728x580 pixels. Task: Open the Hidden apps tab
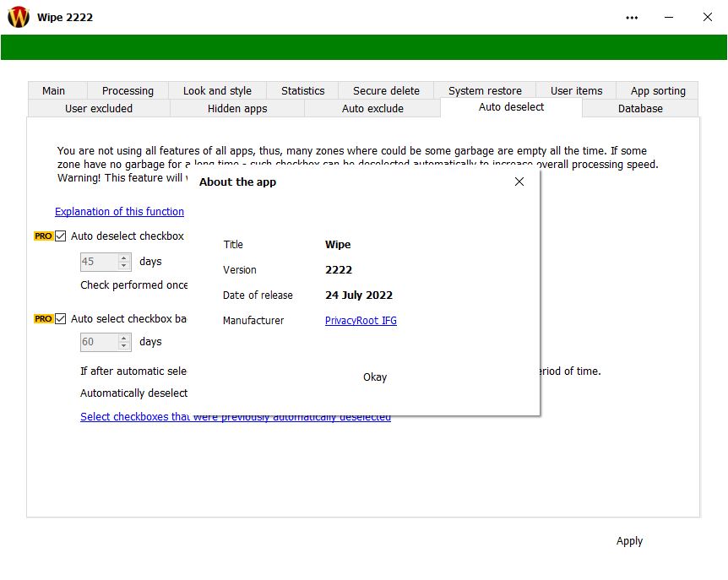tap(237, 108)
